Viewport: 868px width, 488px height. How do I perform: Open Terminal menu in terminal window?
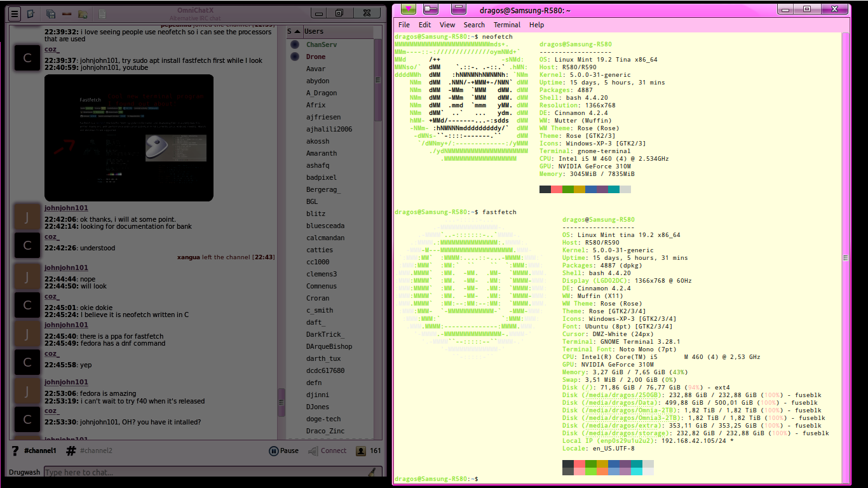tap(507, 25)
